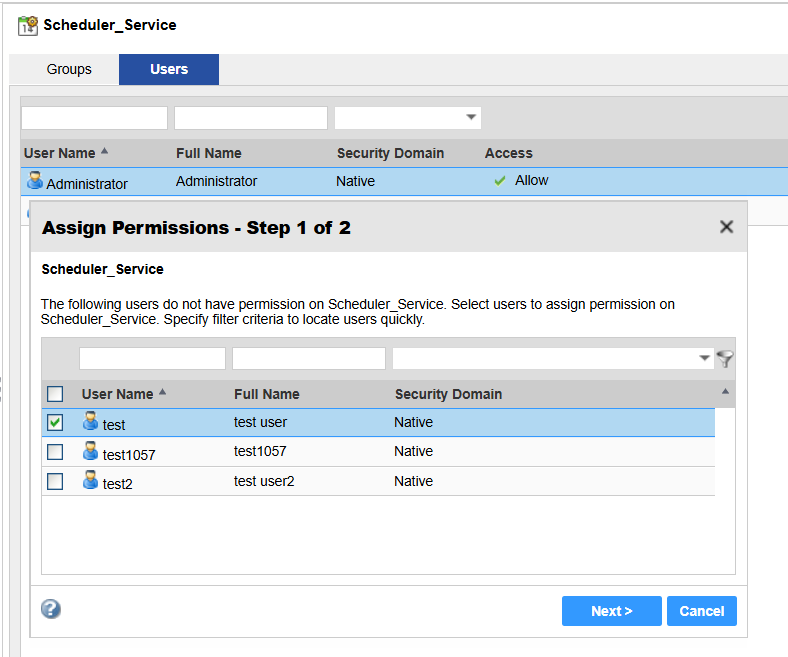Click the user icon beside test
Screen dimensions: 788x657
click(x=90, y=421)
